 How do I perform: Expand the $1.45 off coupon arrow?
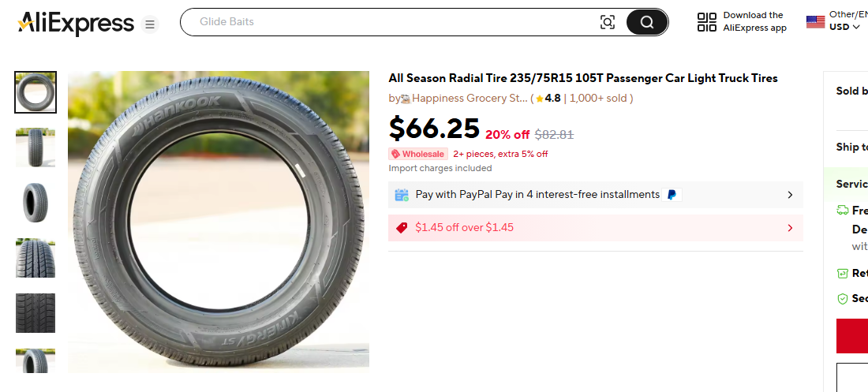click(790, 228)
